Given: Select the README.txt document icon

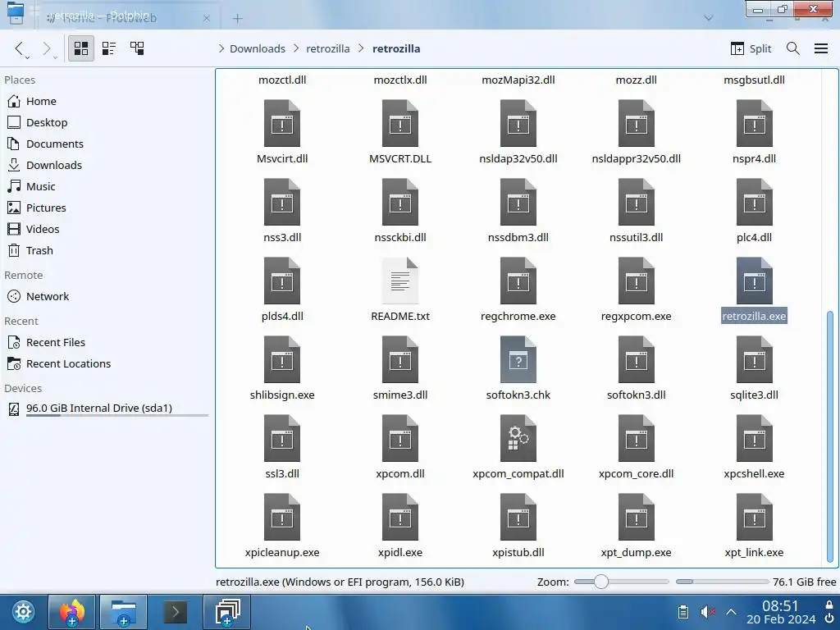Looking at the screenshot, I should click(400, 281).
